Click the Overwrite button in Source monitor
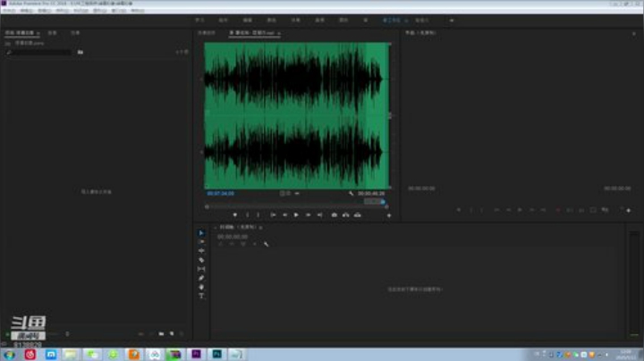This screenshot has width=644, height=361. (357, 215)
